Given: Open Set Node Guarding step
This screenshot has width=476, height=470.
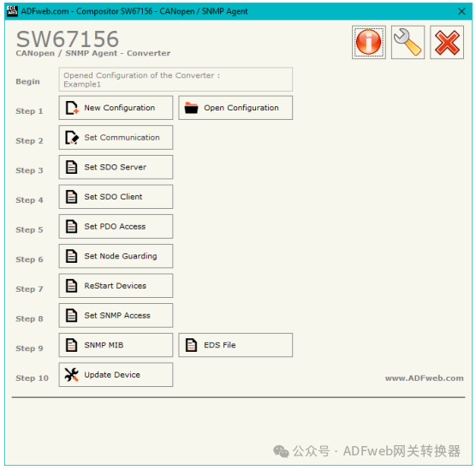Looking at the screenshot, I should 116,256.
